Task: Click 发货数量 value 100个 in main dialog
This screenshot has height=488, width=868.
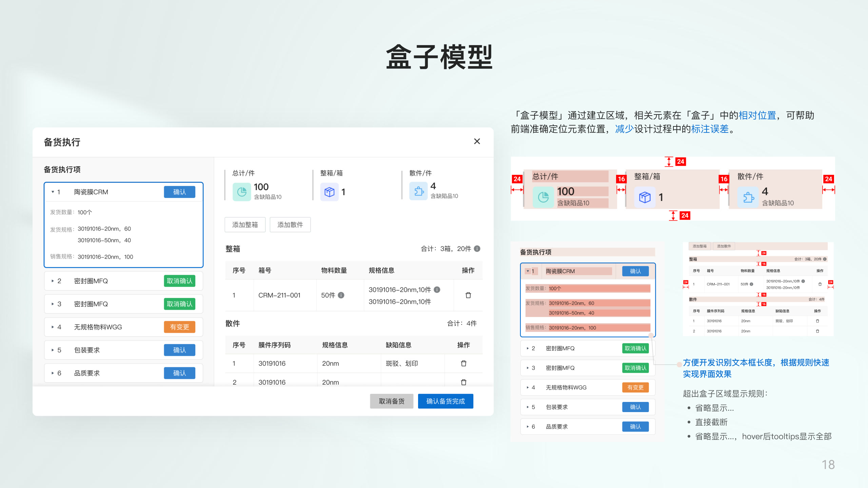Action: pyautogui.click(x=85, y=212)
